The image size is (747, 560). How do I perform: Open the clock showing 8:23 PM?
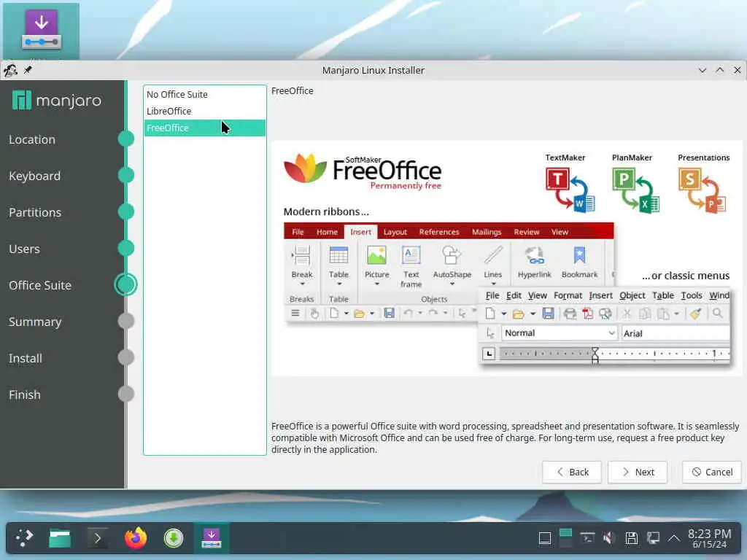coord(709,538)
